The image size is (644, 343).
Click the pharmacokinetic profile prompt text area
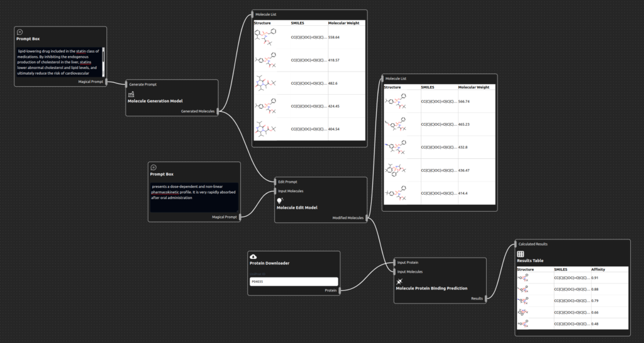tap(194, 196)
